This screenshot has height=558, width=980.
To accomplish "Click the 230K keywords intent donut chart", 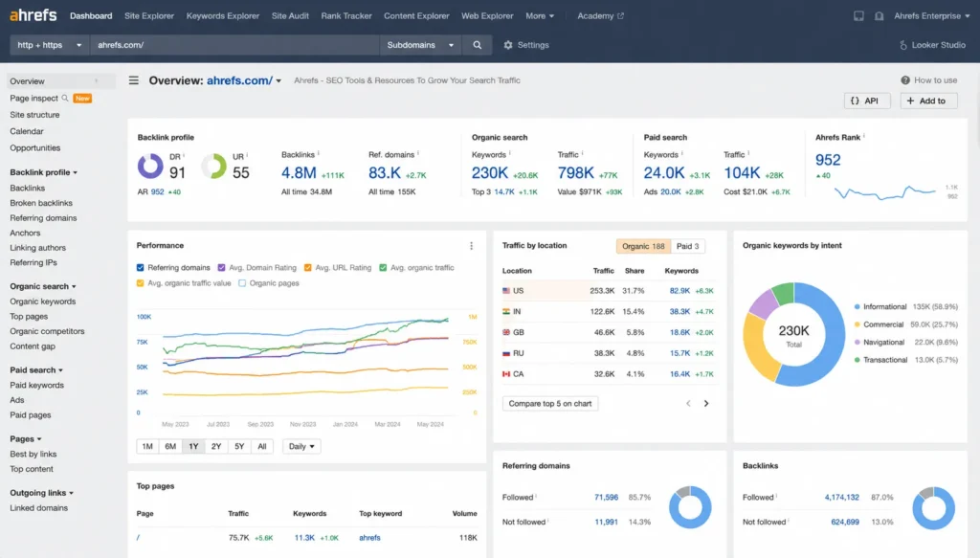I will [x=793, y=334].
